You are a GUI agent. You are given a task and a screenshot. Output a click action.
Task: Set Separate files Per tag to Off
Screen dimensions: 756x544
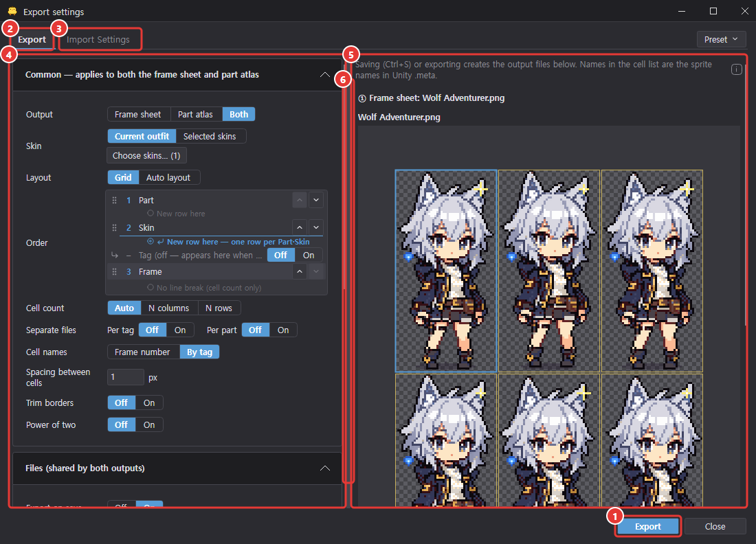click(153, 330)
